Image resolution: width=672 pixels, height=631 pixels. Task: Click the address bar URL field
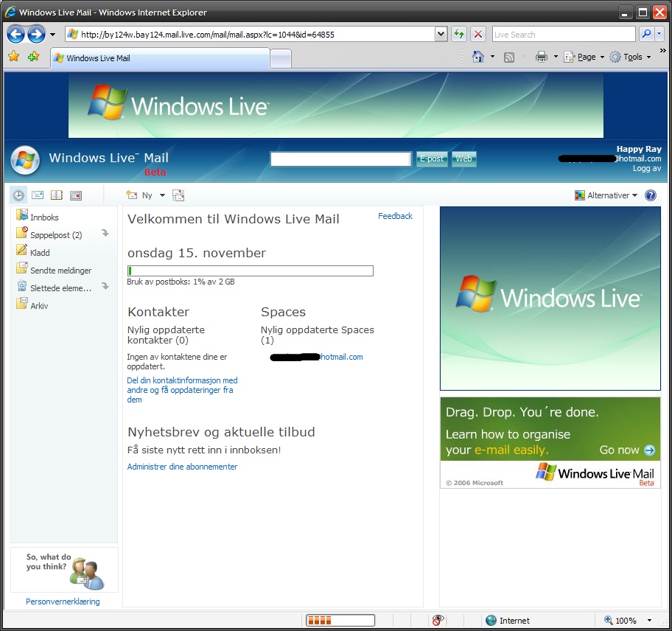251,35
